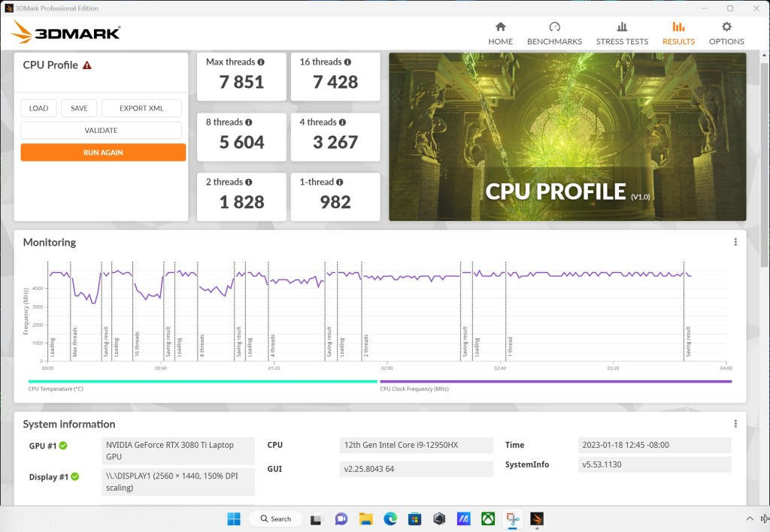Click the VALIDATE button
The height and width of the screenshot is (532, 770).
tap(102, 130)
